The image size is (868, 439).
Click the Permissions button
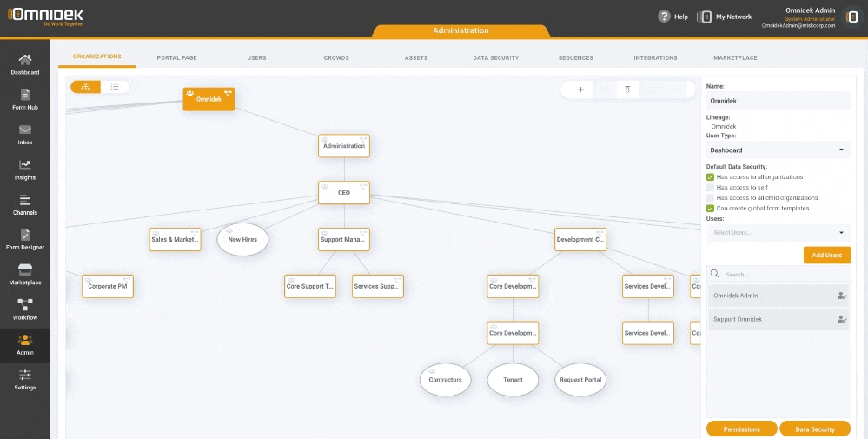coord(741,429)
